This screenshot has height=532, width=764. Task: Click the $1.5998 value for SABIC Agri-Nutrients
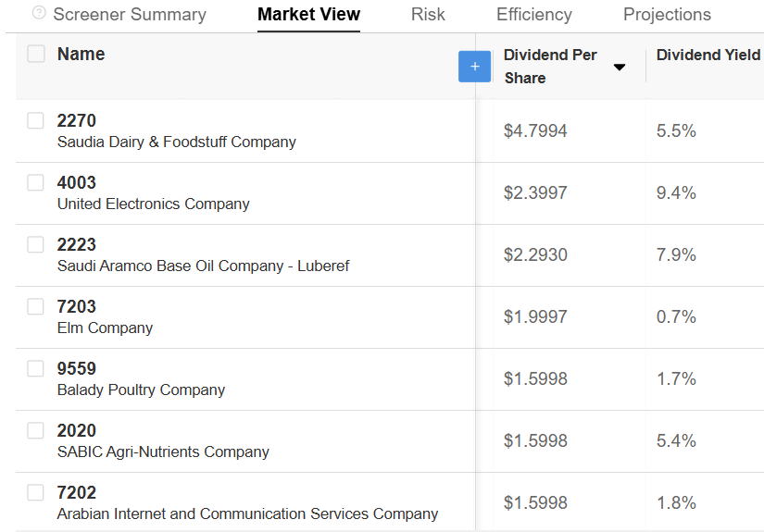click(x=535, y=440)
